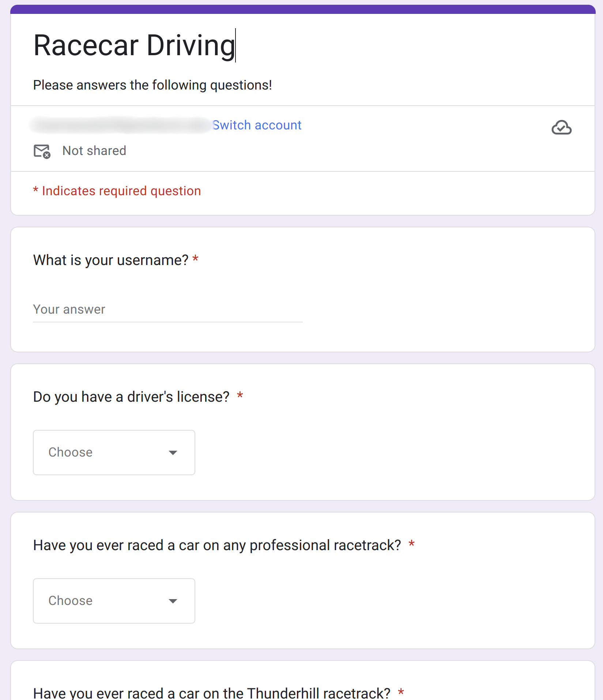This screenshot has width=603, height=700.
Task: Click the Thunderhill racetrack question text
Action: [212, 693]
